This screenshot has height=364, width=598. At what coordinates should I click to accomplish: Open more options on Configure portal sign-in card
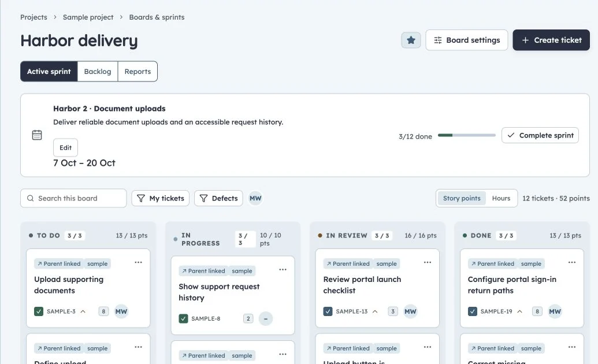click(572, 262)
